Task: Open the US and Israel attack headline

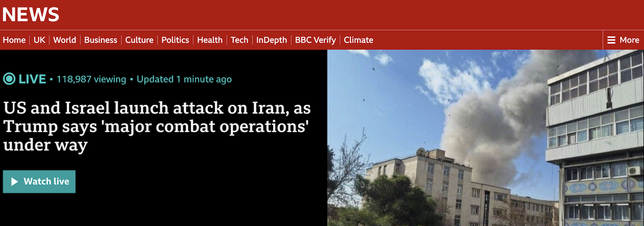Action: pyautogui.click(x=157, y=128)
